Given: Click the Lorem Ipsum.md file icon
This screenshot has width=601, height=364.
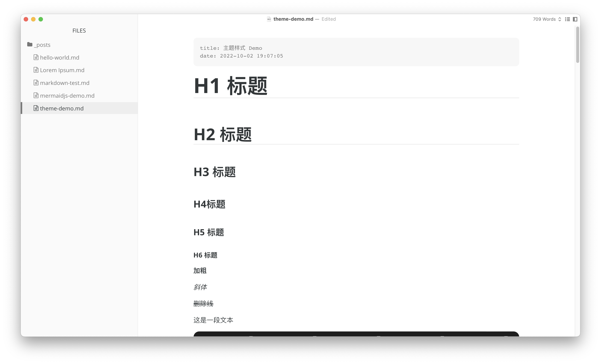Looking at the screenshot, I should pyautogui.click(x=36, y=70).
